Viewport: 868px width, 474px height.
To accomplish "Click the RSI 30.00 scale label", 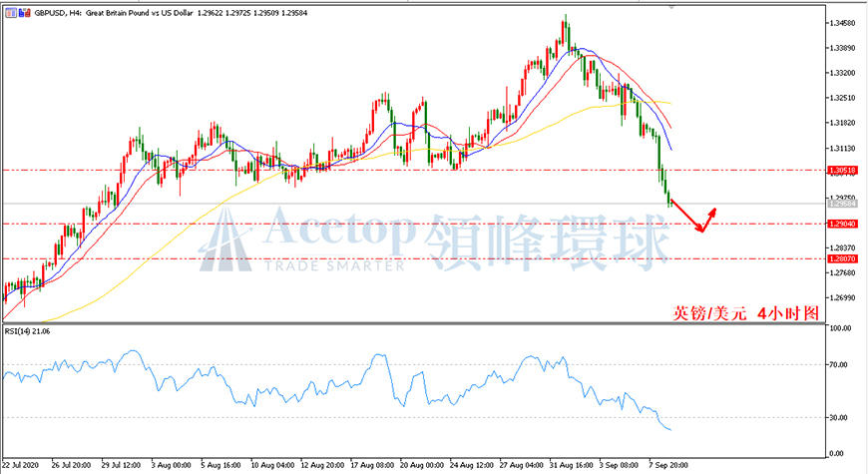I will (839, 417).
